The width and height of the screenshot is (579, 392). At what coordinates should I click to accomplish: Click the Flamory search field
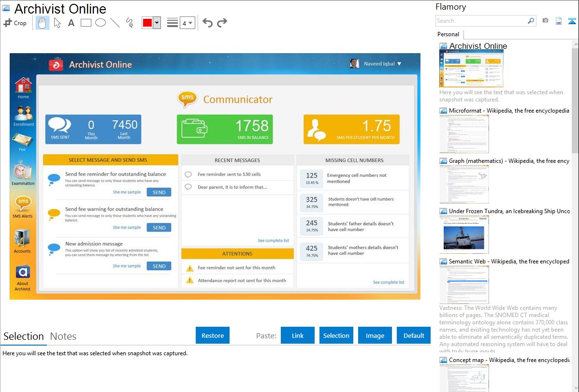point(481,21)
